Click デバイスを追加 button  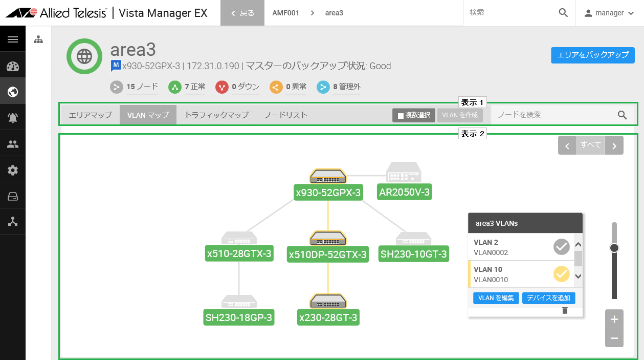pos(549,298)
